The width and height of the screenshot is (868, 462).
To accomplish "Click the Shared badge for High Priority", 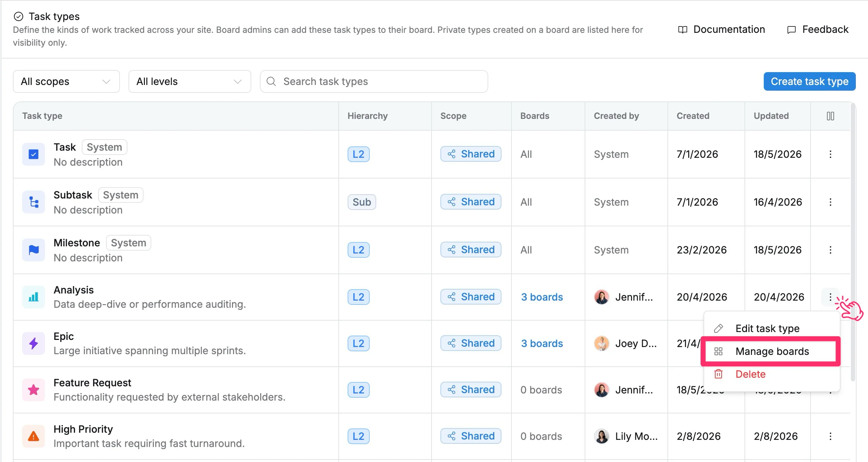I will [471, 436].
